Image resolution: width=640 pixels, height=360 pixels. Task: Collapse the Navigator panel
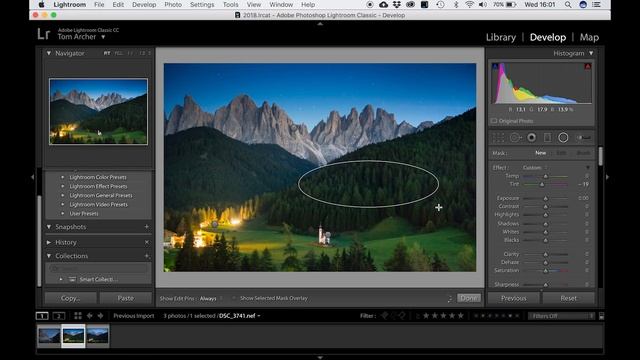[49, 53]
